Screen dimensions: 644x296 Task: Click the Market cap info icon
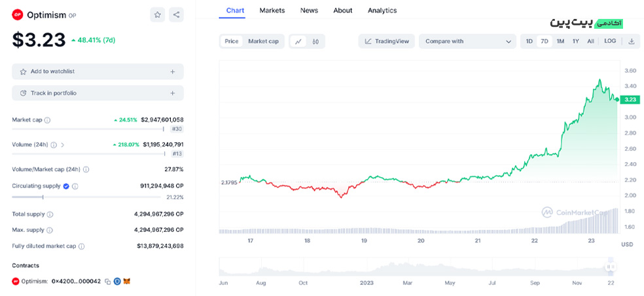pyautogui.click(x=47, y=120)
